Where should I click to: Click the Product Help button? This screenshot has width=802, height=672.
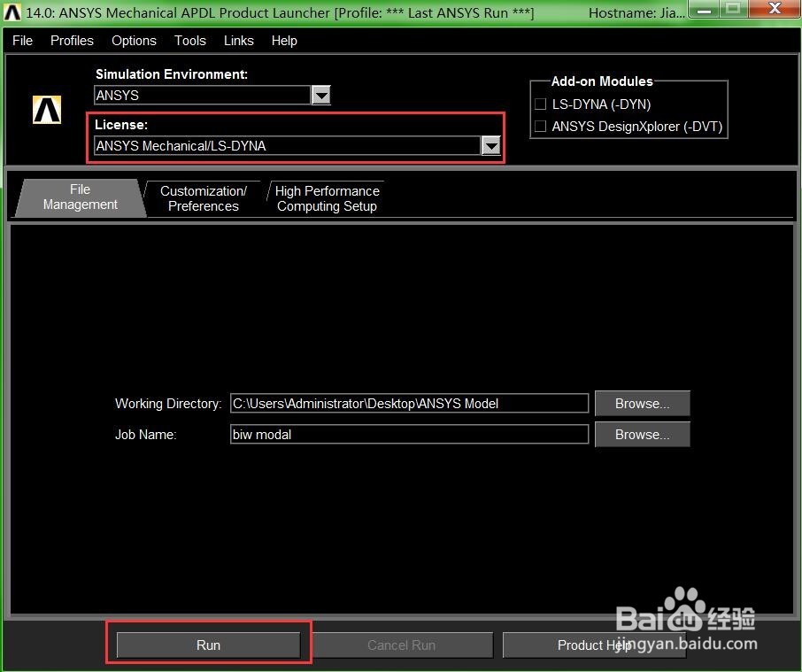[x=594, y=645]
